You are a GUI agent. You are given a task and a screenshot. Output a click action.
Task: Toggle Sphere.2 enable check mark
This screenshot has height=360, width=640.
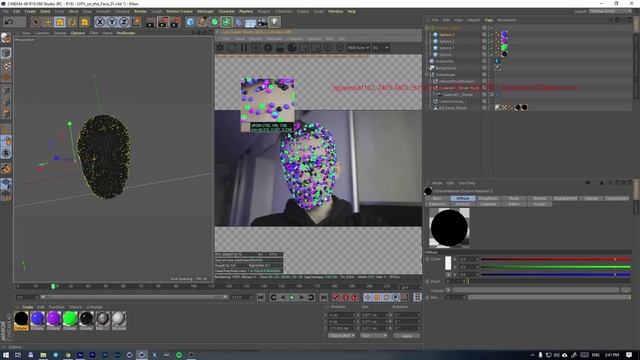[x=491, y=41]
